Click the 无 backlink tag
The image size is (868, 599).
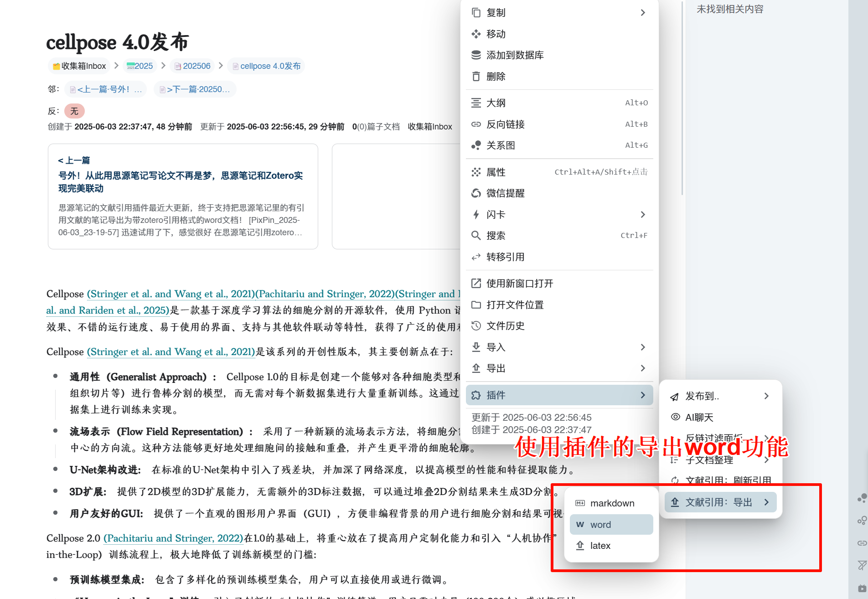tap(74, 111)
